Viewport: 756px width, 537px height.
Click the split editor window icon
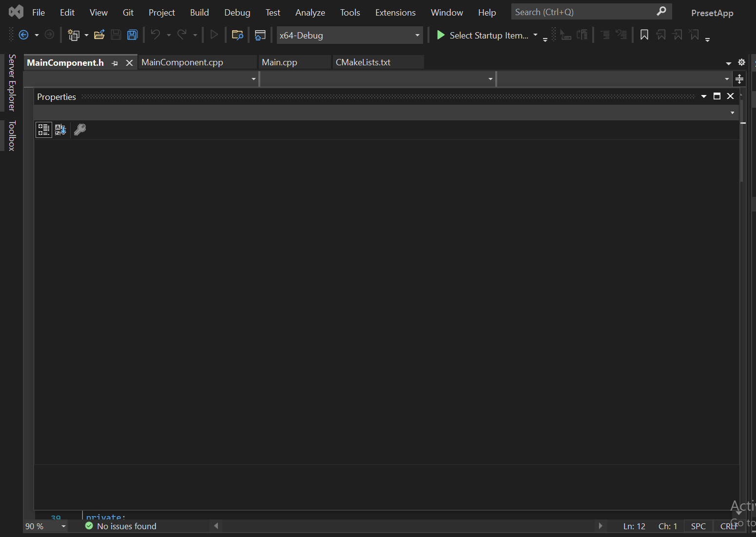pos(739,79)
